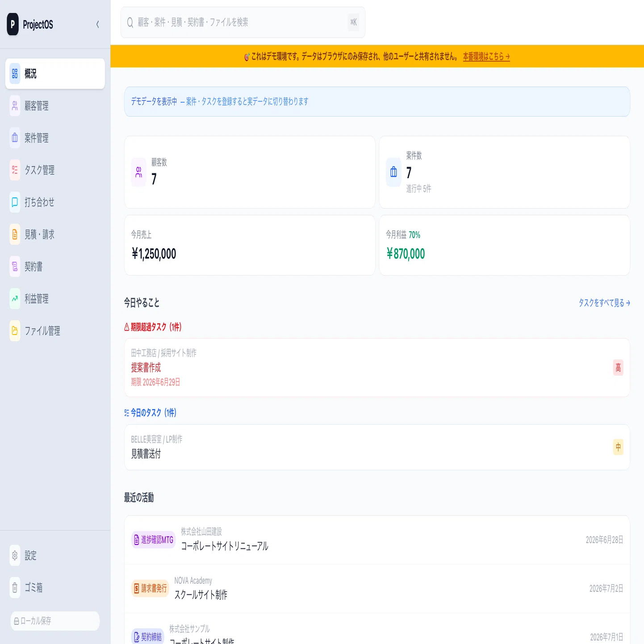Click the 設定 gear icon
Screen dimensions: 644x644
point(15,556)
